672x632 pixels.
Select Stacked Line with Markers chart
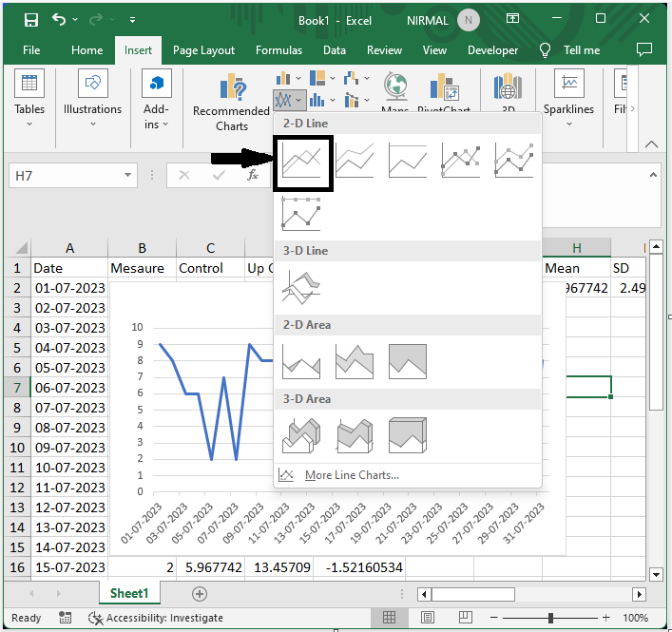point(514,161)
